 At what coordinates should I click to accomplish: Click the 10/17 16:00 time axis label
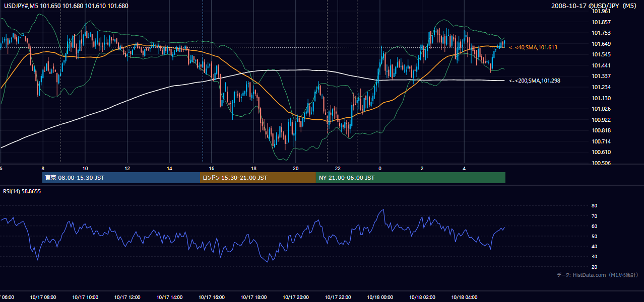212,297
